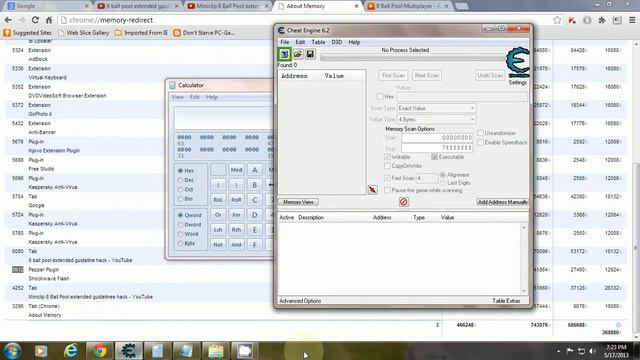640x360 pixels.
Task: Click the Stop address field
Action: [x=437, y=148]
